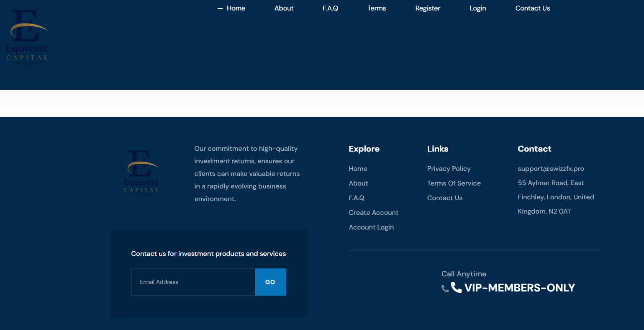The width and height of the screenshot is (644, 330).
Task: Select Login in the top navigation
Action: (x=477, y=8)
